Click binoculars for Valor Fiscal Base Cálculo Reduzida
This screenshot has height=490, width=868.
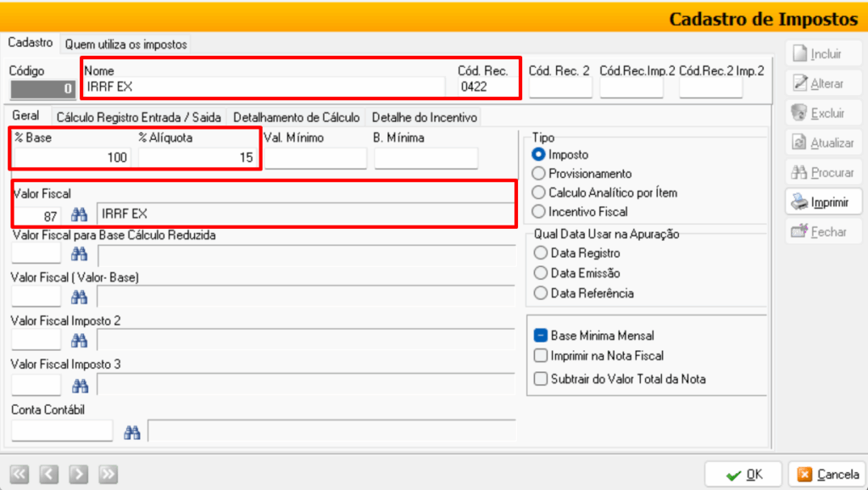(79, 254)
